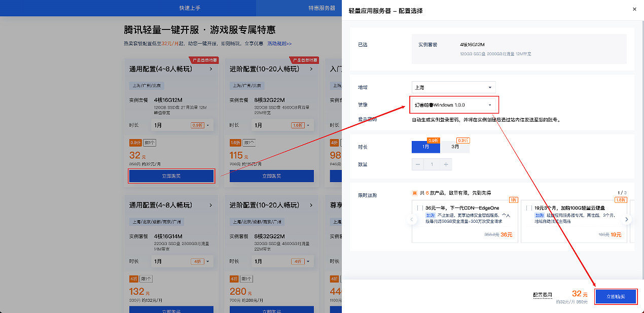This screenshot has width=644, height=313.
Task: Check the 19元3个月 100G云硬盘 add-on checkbox
Action: click(528, 208)
